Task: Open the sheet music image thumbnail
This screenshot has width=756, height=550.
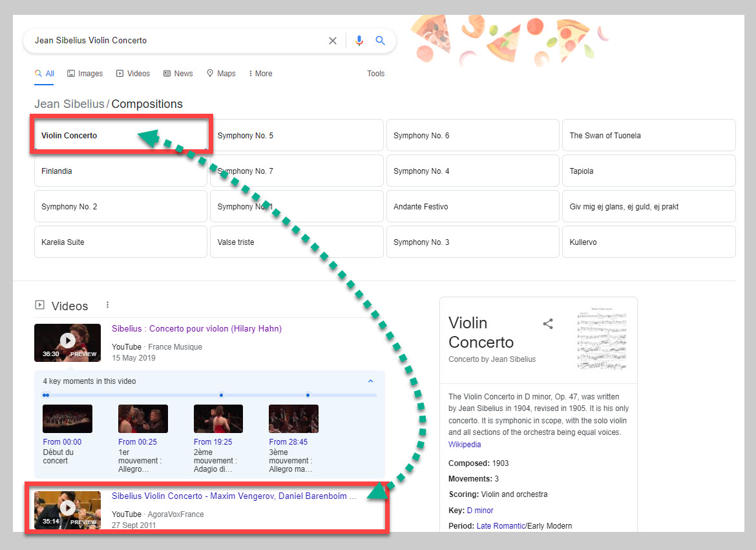Action: 602,338
